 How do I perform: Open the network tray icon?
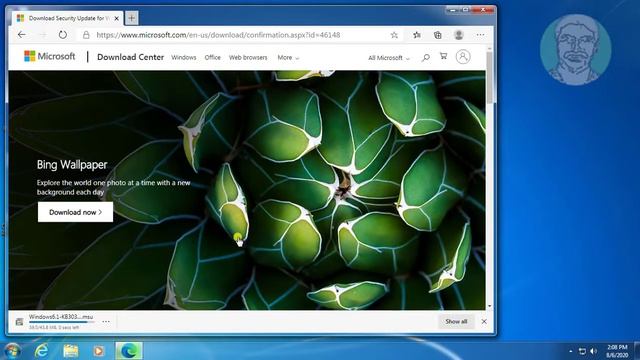[582, 351]
